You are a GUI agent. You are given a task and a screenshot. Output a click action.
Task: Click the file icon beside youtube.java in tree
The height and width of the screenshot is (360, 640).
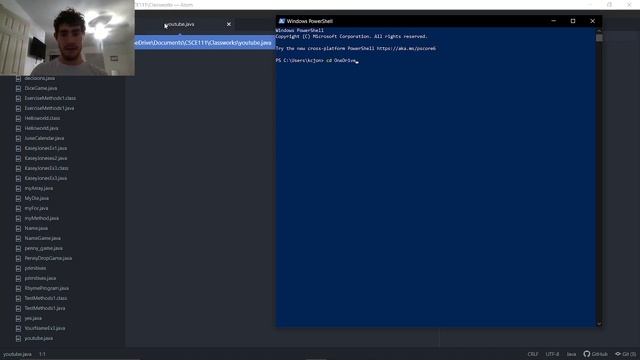[x=18, y=338]
